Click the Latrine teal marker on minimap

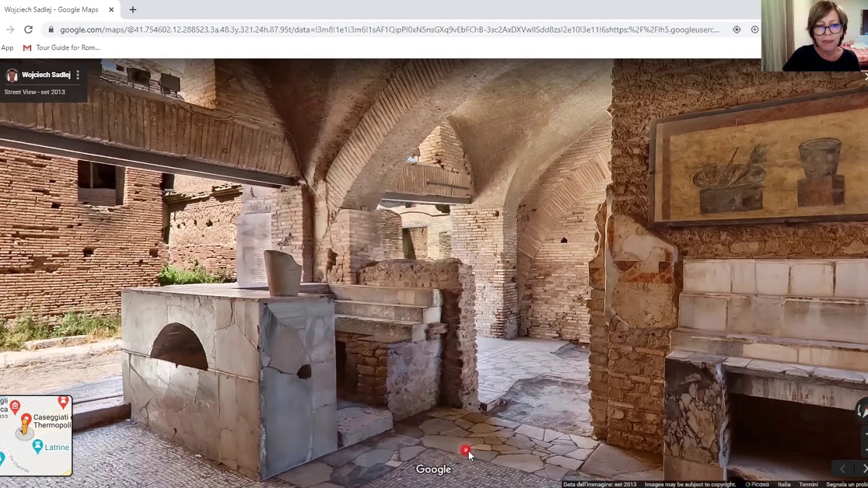click(x=38, y=445)
